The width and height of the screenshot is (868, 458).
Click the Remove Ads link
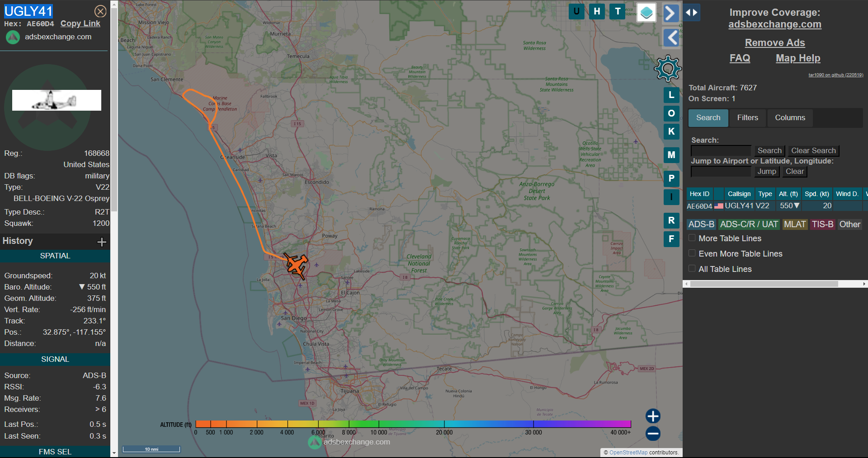coord(775,42)
